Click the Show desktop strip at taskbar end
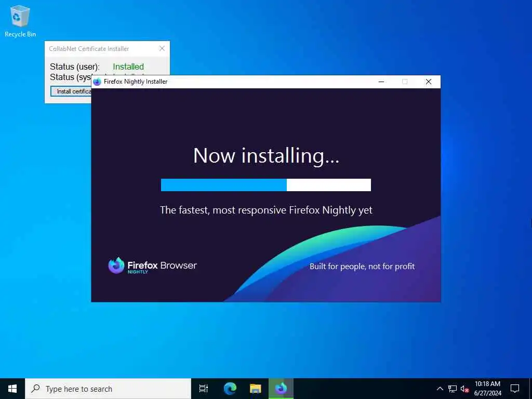 click(530, 389)
